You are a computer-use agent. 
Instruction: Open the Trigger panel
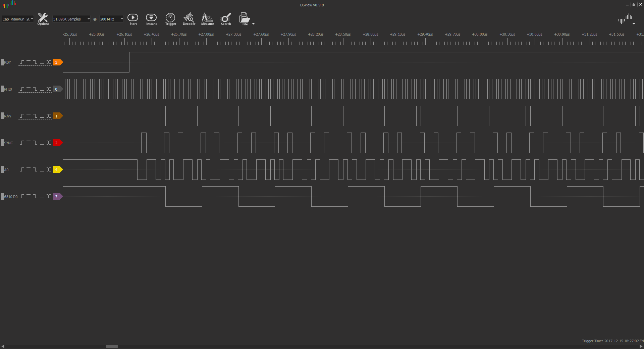point(170,19)
